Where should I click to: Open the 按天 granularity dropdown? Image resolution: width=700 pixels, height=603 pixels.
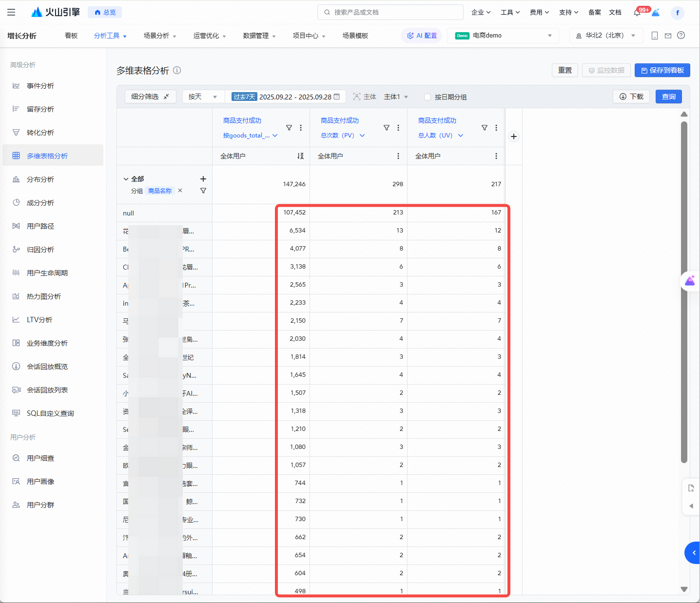coord(203,97)
